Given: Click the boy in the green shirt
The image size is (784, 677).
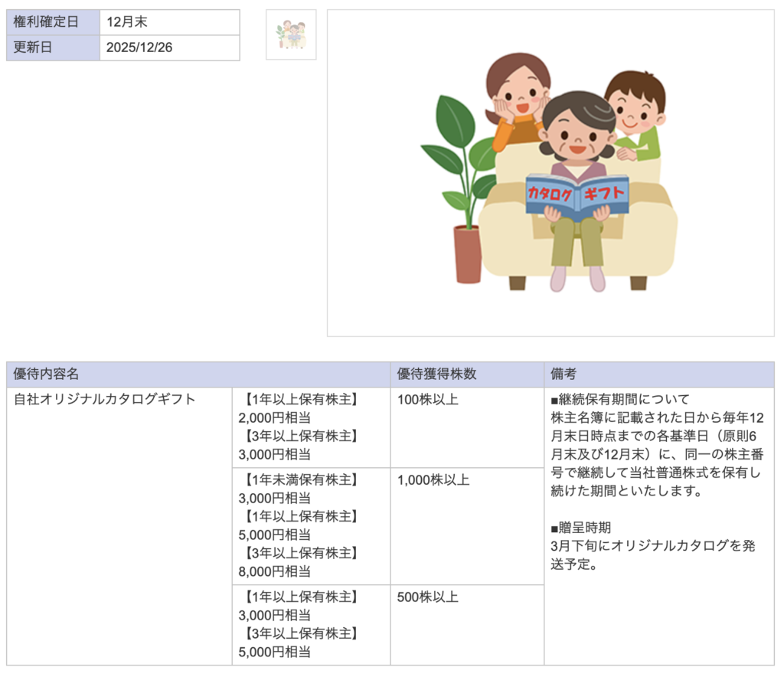Looking at the screenshot, I should click(x=637, y=115).
